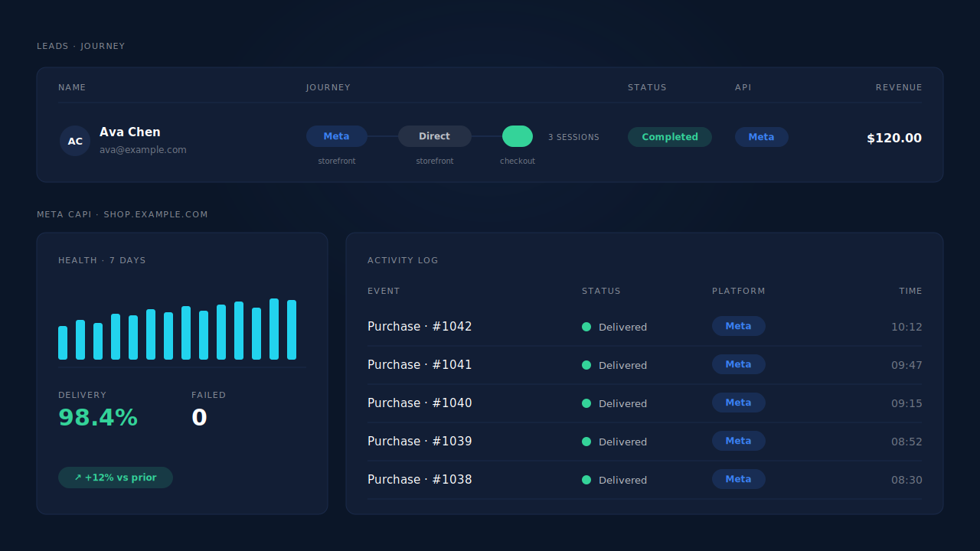The height and width of the screenshot is (551, 980).
Task: Click the 08:52 time cell
Action: [x=906, y=442]
